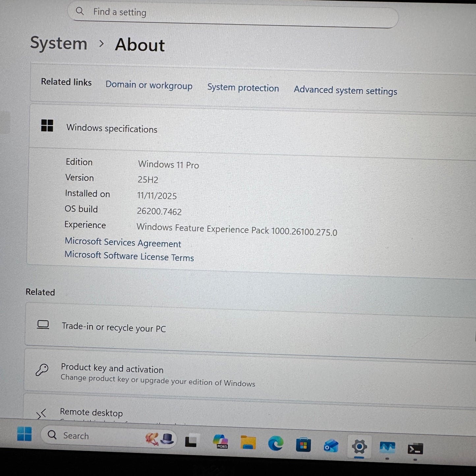The image size is (476, 476).
Task: Open Task View from the taskbar
Action: tap(191, 441)
